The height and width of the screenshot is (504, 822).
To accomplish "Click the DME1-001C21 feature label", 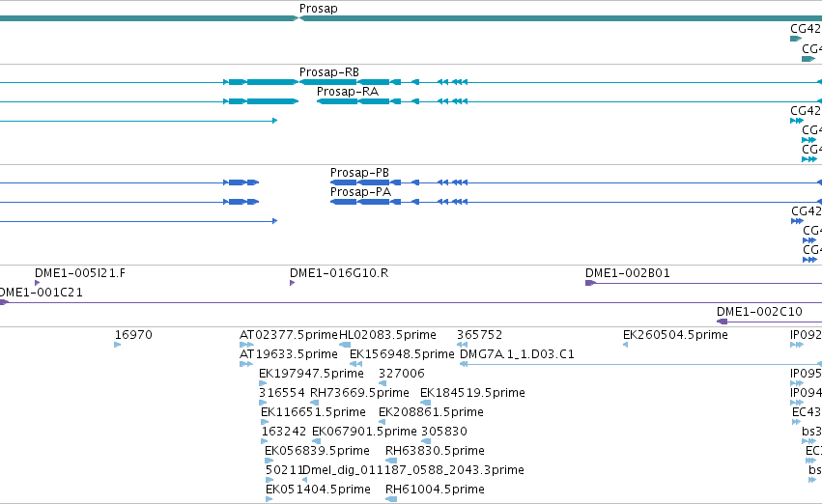I will pyautogui.click(x=41, y=292).
